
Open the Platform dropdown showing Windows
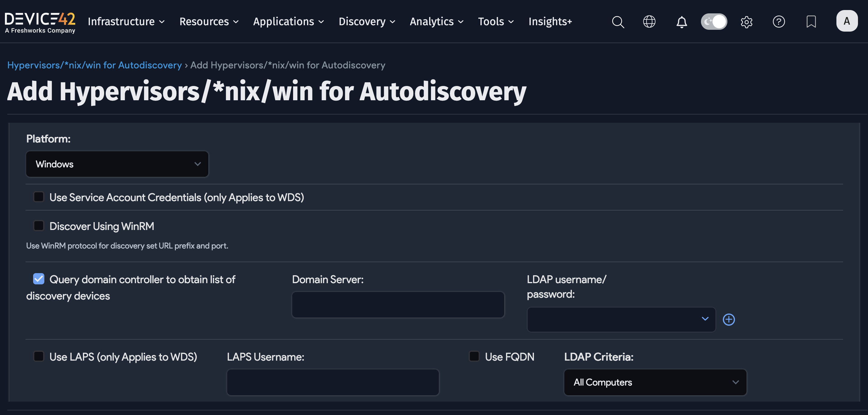coord(117,164)
